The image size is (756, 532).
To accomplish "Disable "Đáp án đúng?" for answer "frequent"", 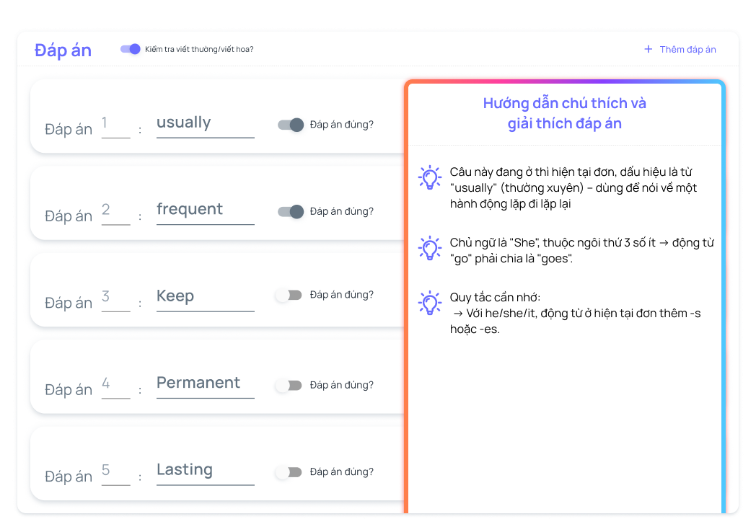I will [x=291, y=212].
